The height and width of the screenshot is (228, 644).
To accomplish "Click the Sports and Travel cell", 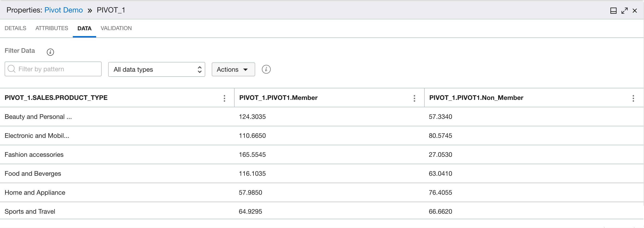I will click(x=30, y=212).
